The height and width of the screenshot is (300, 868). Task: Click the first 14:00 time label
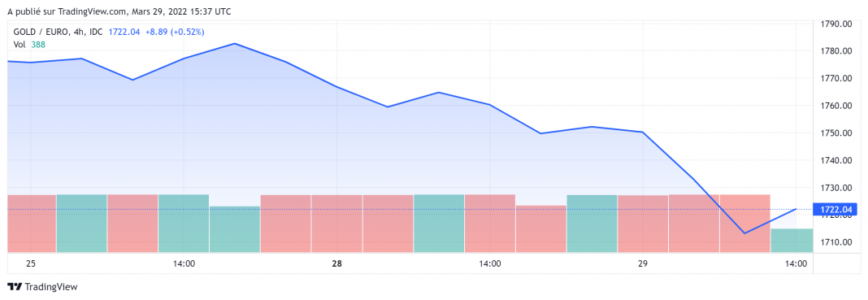click(184, 264)
